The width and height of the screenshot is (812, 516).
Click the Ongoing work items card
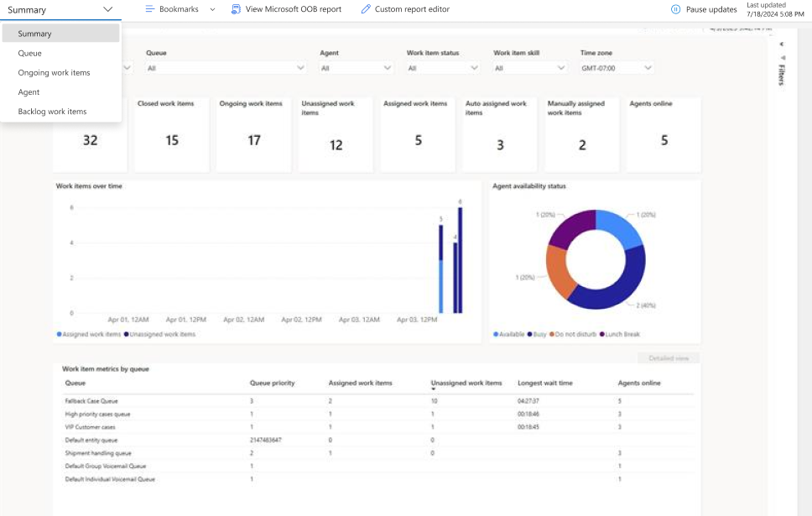[x=253, y=135]
